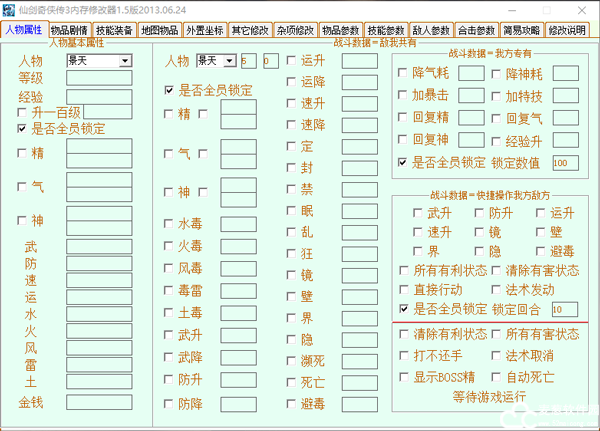Enable 显示BOSS精 checkbox
Image resolution: width=600 pixels, height=431 pixels.
(404, 378)
